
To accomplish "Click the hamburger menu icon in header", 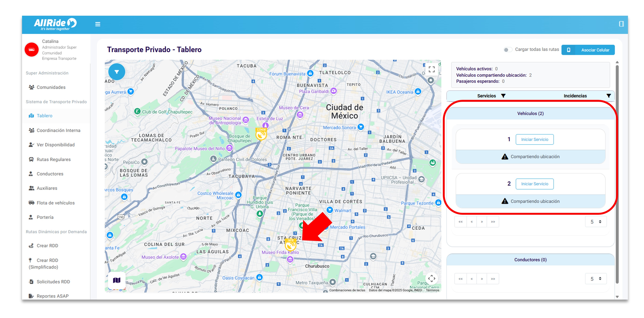I will coord(98,24).
